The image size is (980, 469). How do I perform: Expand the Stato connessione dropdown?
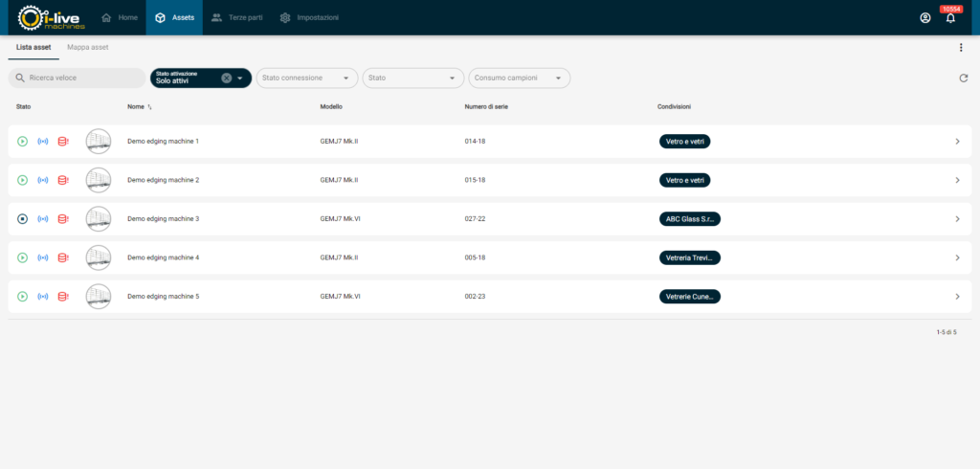[x=307, y=78]
